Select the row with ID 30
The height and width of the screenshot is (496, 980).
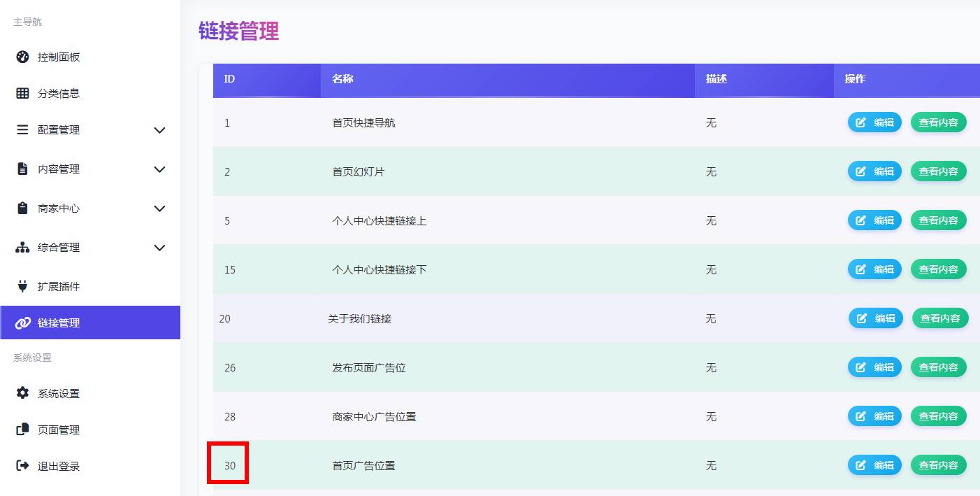228,464
